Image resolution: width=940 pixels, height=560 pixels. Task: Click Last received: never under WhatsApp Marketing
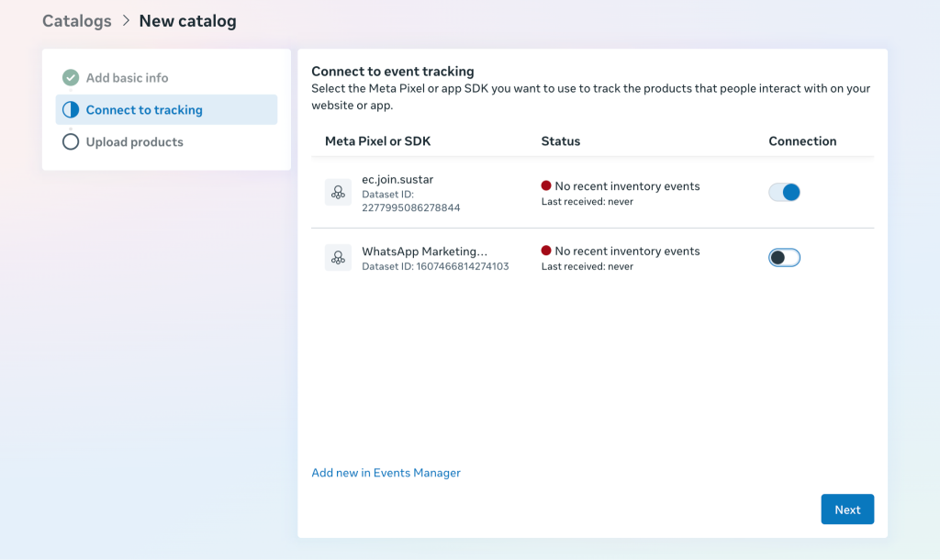click(587, 266)
